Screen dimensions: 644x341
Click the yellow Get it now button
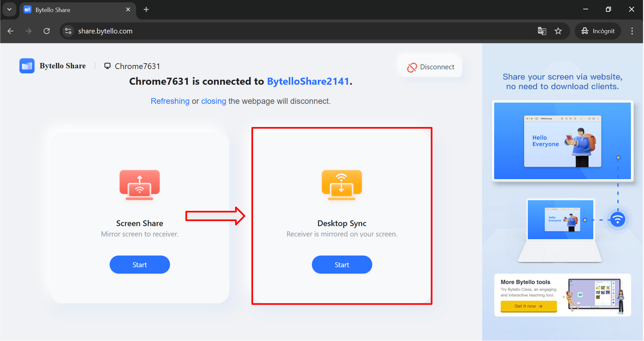[528, 307]
